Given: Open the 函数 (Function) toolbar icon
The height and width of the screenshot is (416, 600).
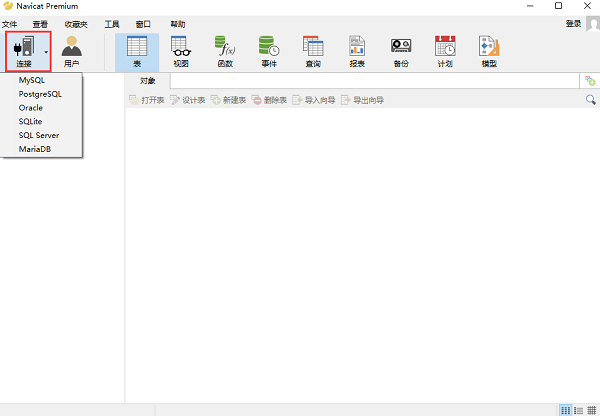Looking at the screenshot, I should [x=225, y=50].
